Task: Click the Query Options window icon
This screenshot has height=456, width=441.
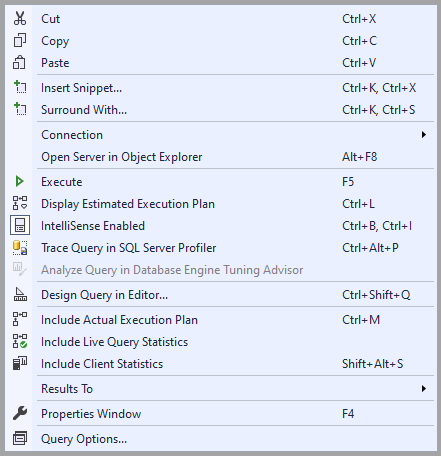Action: [20, 439]
